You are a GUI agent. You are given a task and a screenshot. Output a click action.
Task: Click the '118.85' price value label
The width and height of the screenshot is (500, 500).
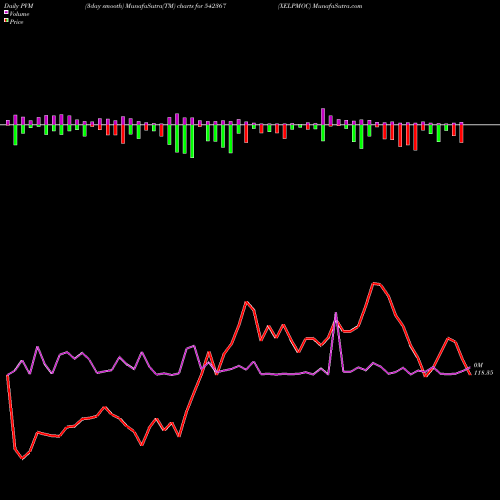tap(483, 373)
